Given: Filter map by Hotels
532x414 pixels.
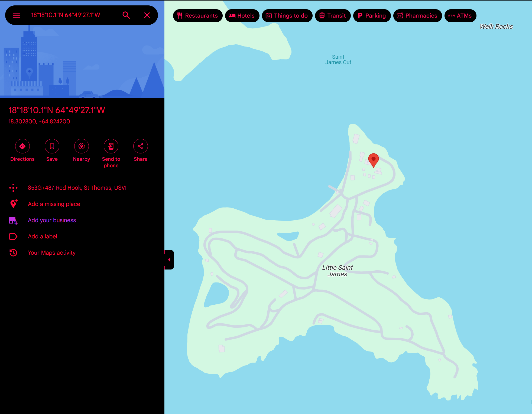Looking at the screenshot, I should coord(242,16).
